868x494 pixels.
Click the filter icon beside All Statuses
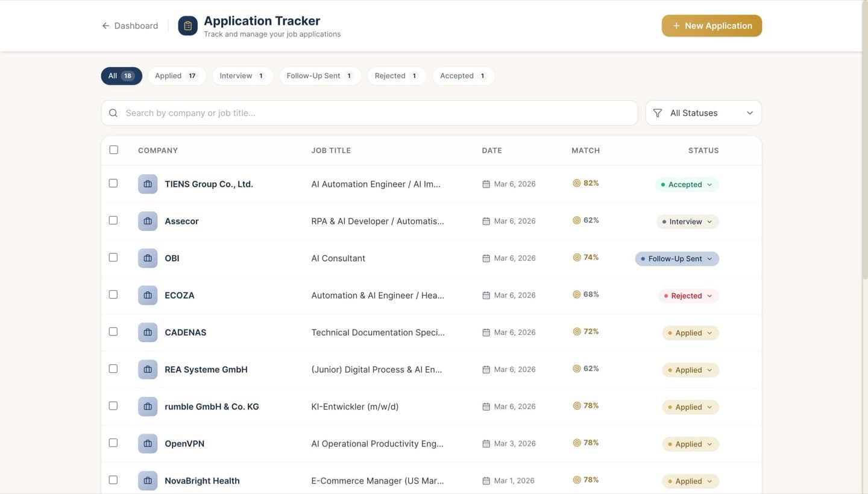tap(656, 113)
